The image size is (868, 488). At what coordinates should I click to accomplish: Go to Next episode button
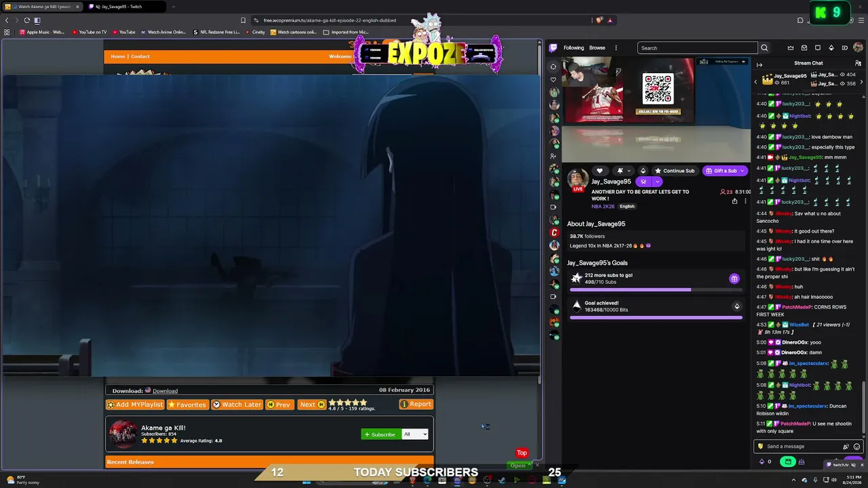point(312,405)
